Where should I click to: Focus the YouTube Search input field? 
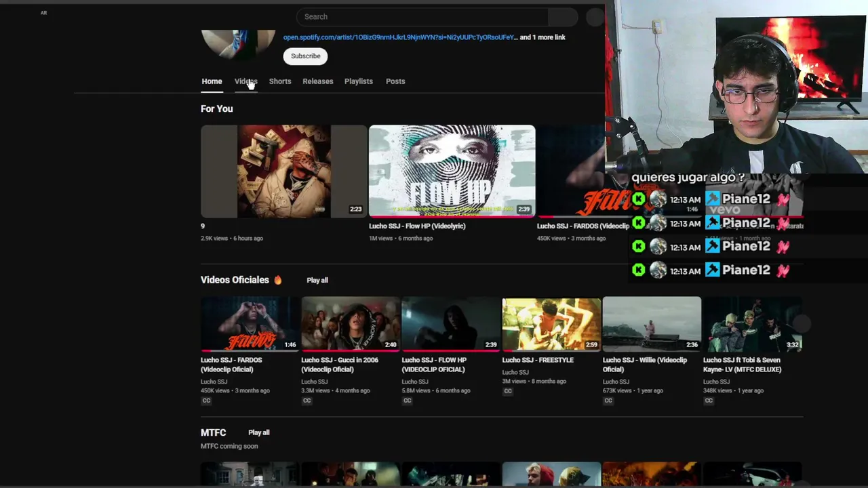(x=422, y=17)
